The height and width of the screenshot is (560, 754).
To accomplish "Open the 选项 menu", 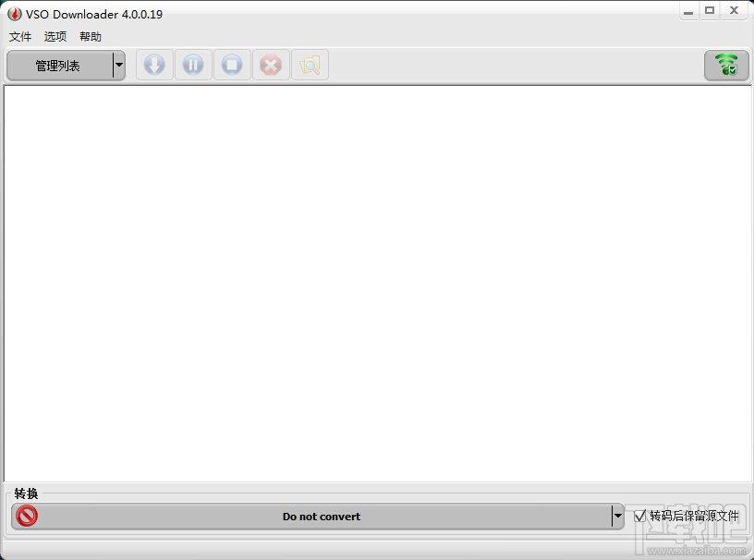I will [55, 37].
